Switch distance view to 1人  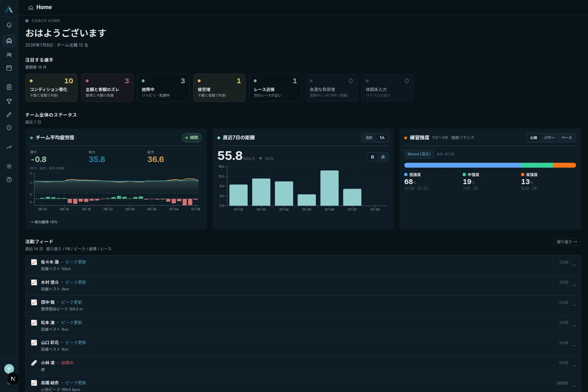pyautogui.click(x=382, y=138)
